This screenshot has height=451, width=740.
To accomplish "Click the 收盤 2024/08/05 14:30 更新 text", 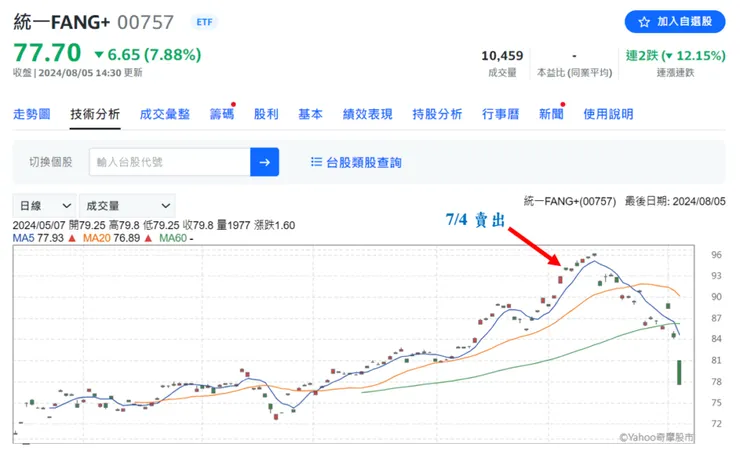I will [x=77, y=73].
